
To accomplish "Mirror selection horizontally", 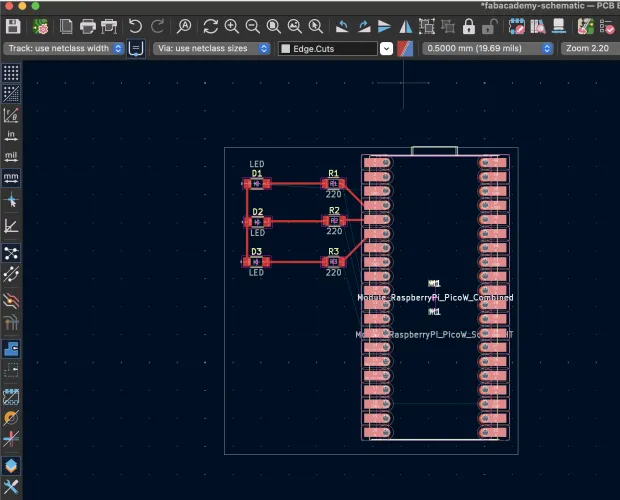I will click(405, 26).
